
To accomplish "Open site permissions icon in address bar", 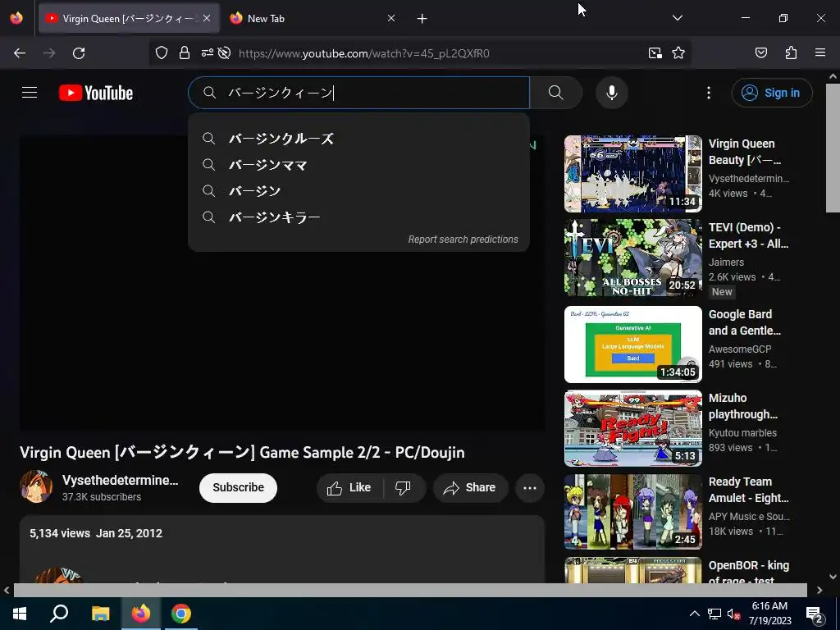I will (207, 52).
